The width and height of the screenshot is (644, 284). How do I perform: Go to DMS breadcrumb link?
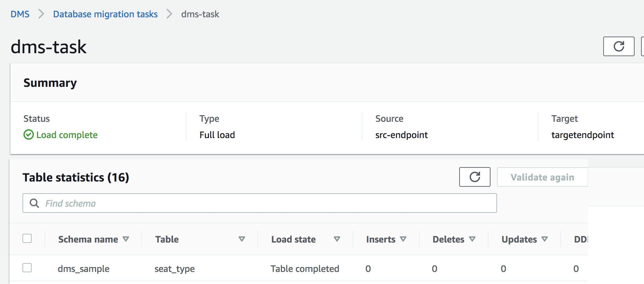(x=20, y=14)
